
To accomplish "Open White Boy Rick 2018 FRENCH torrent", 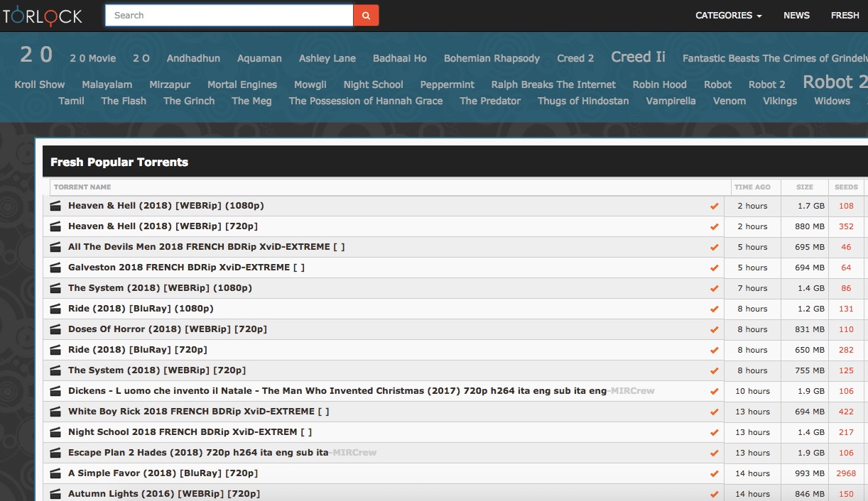I will pyautogui.click(x=199, y=412).
